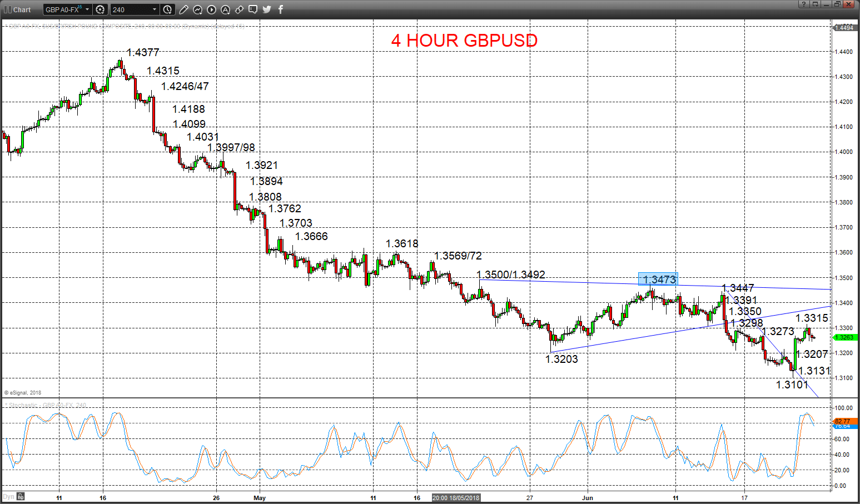Click the 1.3447 price annotation
Image resolution: width=860 pixels, height=504 pixels.
(x=738, y=288)
